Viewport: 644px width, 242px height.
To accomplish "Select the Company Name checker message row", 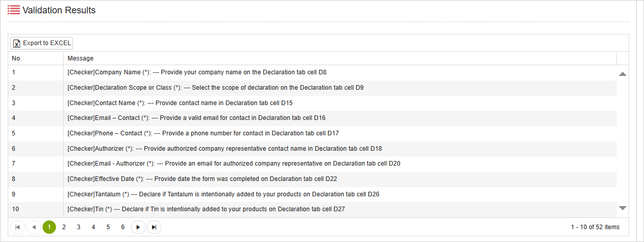I will tap(197, 73).
